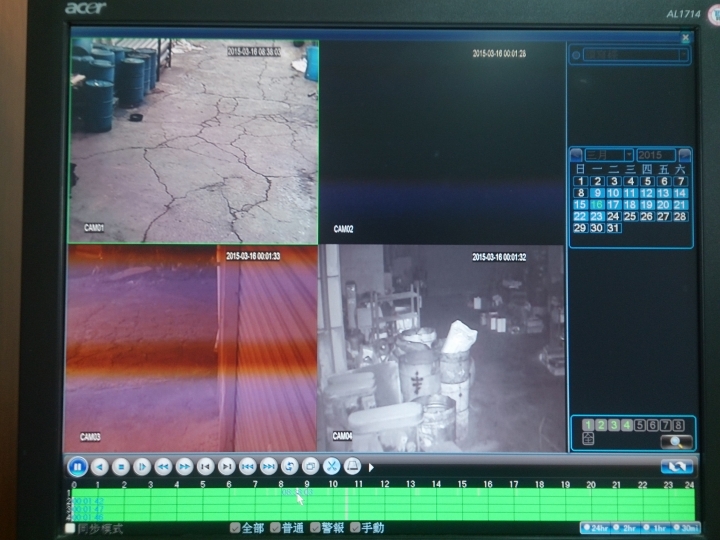The image size is (720, 540).
Task: Jump to the previous frame
Action: click(205, 467)
